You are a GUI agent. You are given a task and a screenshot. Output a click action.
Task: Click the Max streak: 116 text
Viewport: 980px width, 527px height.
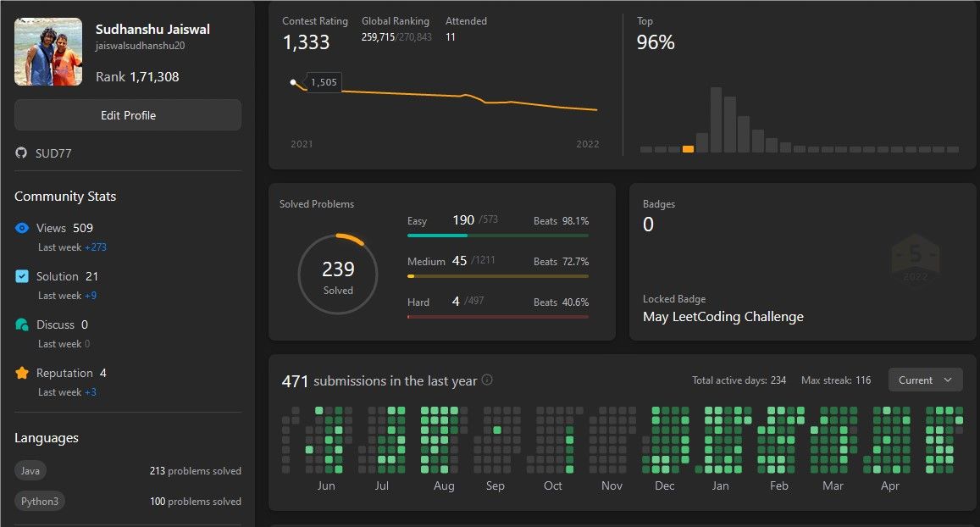[x=836, y=380]
